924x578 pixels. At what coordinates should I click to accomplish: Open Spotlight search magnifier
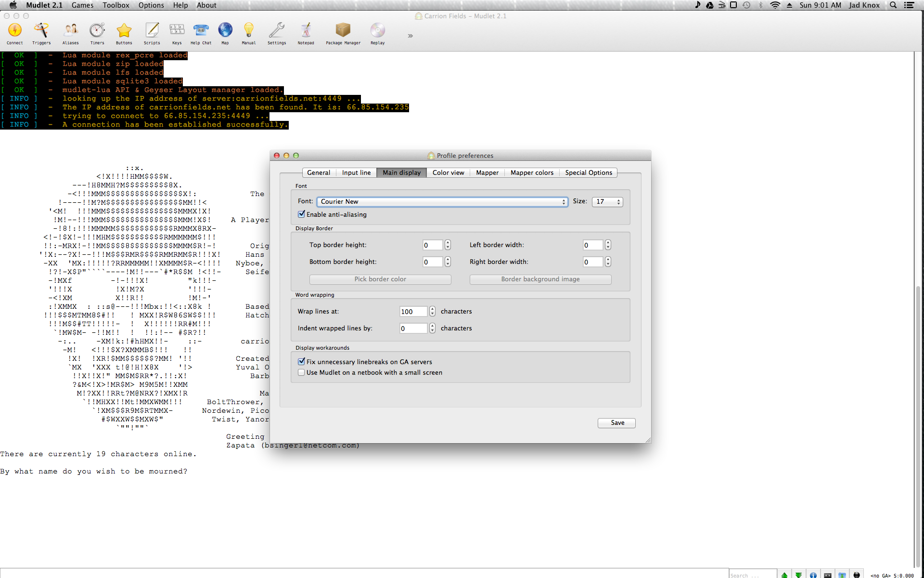(893, 5)
